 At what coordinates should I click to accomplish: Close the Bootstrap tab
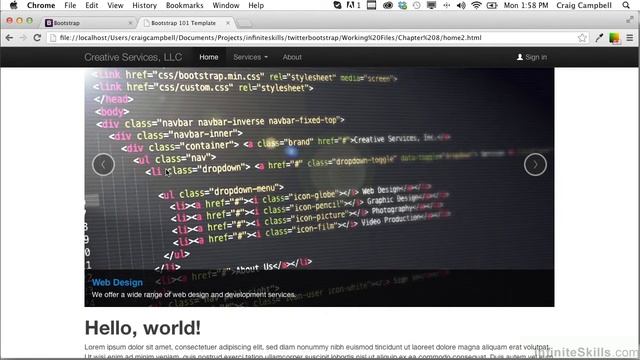pyautogui.click(x=130, y=23)
